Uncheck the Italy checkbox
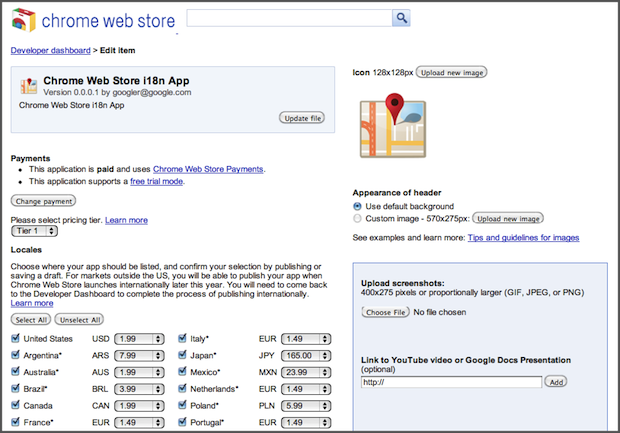The height and width of the screenshot is (433, 620). pos(182,338)
